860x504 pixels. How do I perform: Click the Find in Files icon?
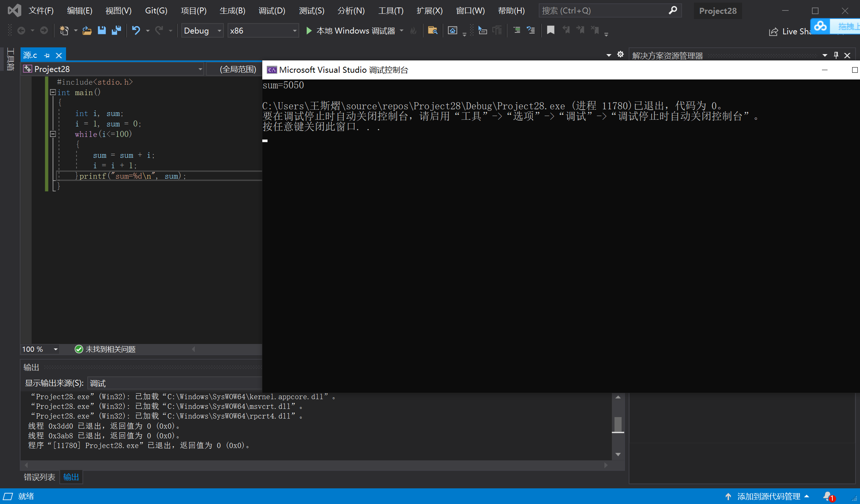coord(432,31)
